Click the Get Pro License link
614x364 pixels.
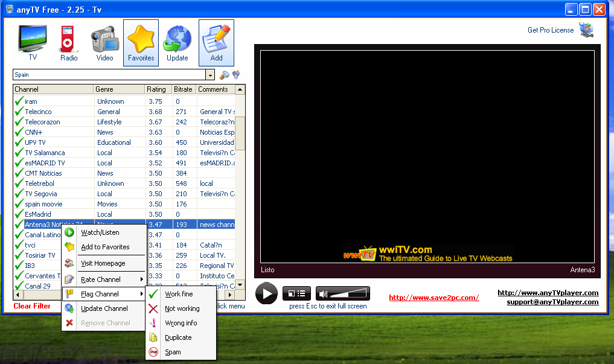(x=551, y=30)
